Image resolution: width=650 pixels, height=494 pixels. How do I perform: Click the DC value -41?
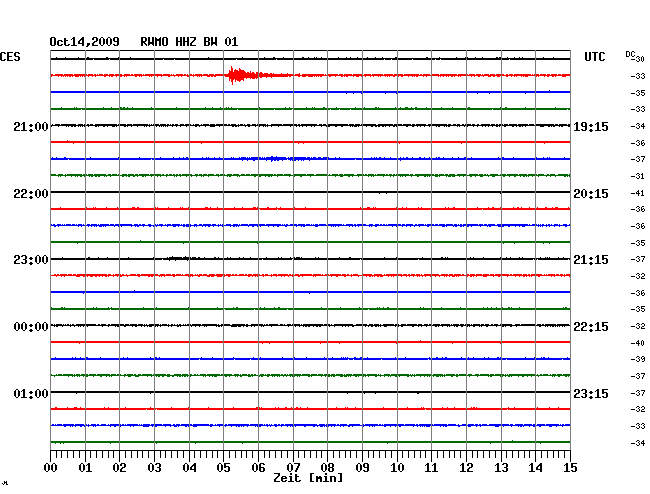point(638,193)
